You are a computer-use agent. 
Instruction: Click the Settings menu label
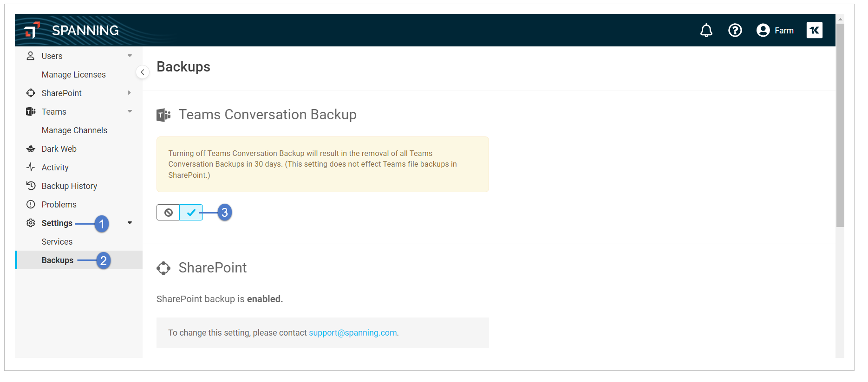click(x=57, y=223)
